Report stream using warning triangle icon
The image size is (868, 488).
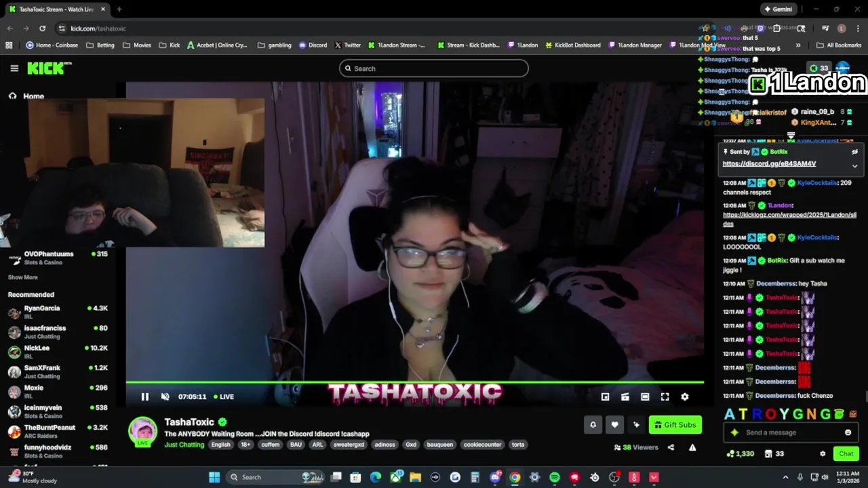click(692, 447)
